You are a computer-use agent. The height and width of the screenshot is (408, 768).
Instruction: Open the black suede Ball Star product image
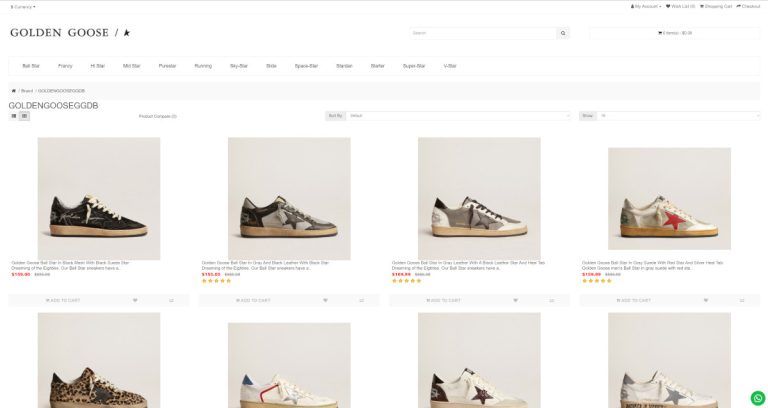(99, 198)
